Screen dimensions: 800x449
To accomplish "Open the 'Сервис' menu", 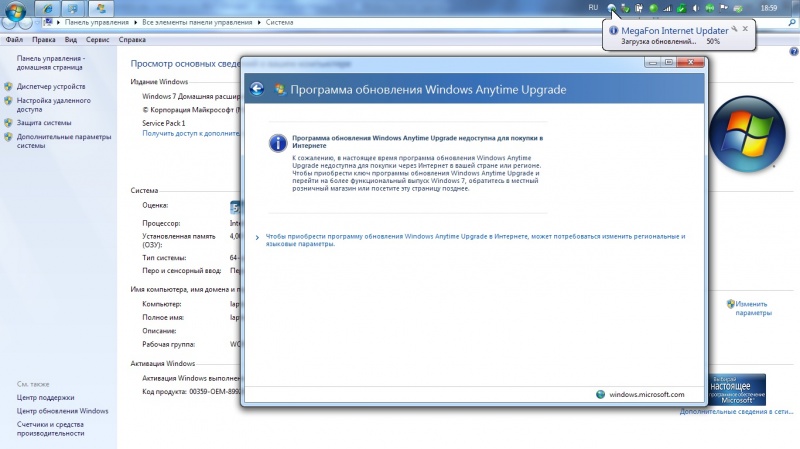I will (x=97, y=40).
